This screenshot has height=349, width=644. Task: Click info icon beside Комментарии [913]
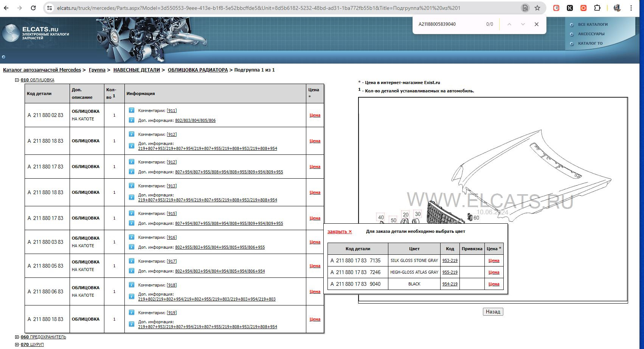[x=132, y=185]
